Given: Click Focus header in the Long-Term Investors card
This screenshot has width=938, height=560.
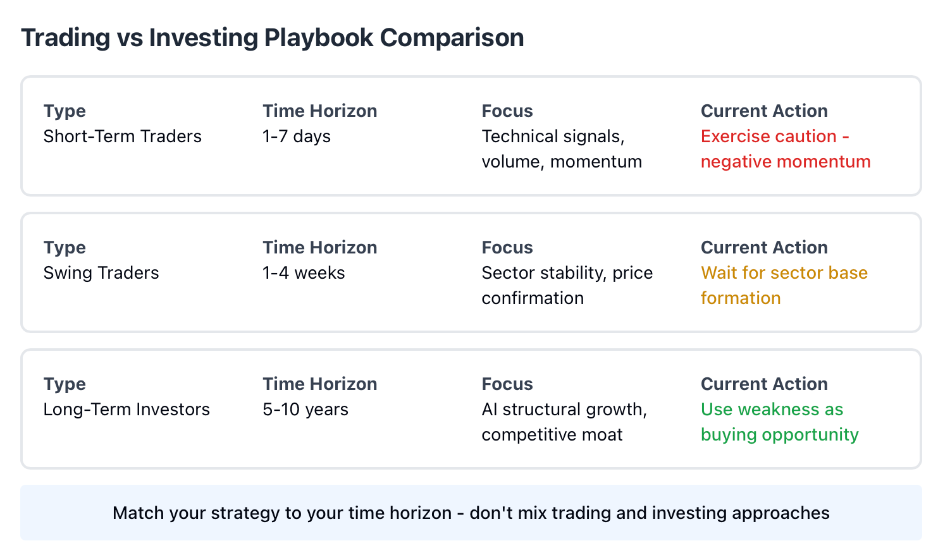Looking at the screenshot, I should 507,384.
